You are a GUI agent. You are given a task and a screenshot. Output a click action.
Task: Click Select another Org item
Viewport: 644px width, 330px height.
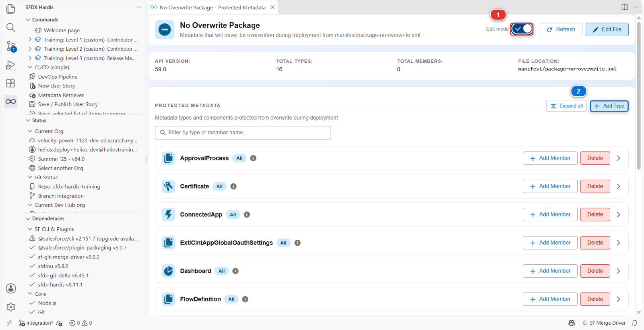60,168
